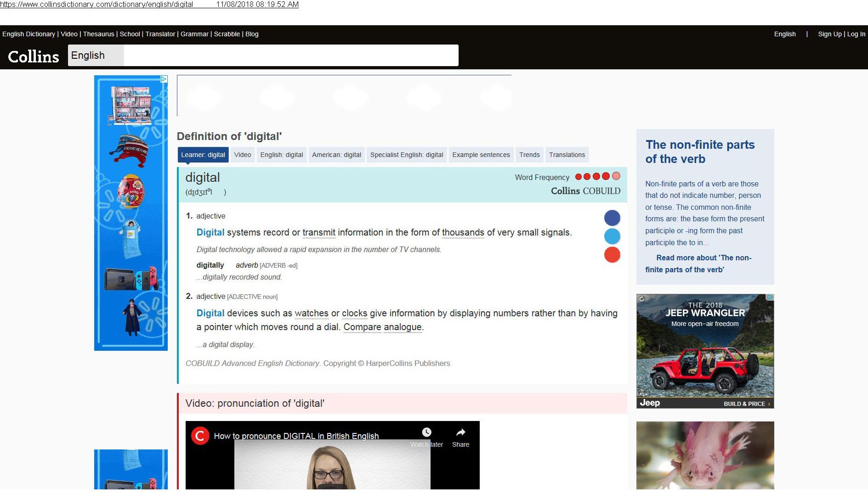Click the light blue circular share button
Image resolution: width=868 pixels, height=494 pixels.
click(612, 236)
